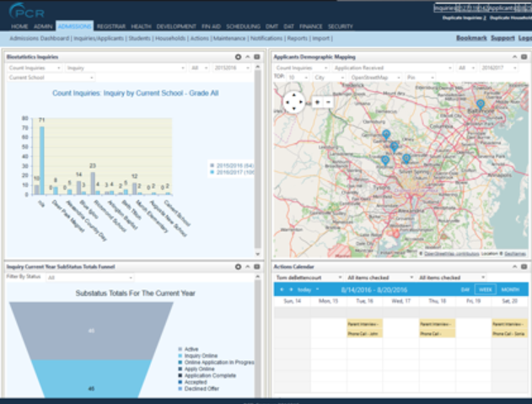Open the HEALTH menu
The image size is (532, 404).
click(x=141, y=26)
